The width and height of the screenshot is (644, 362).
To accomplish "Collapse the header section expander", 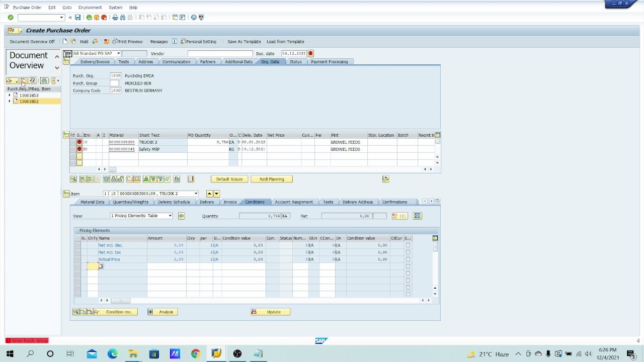I will tap(66, 61).
